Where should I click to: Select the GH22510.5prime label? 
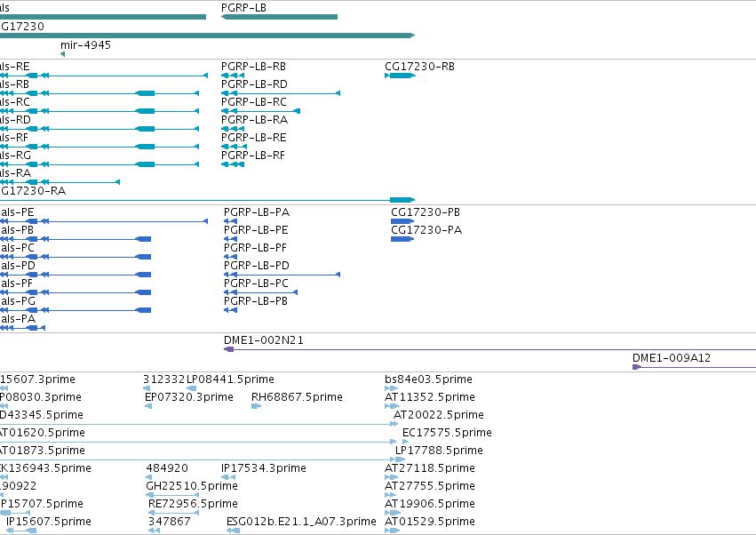click(x=191, y=486)
